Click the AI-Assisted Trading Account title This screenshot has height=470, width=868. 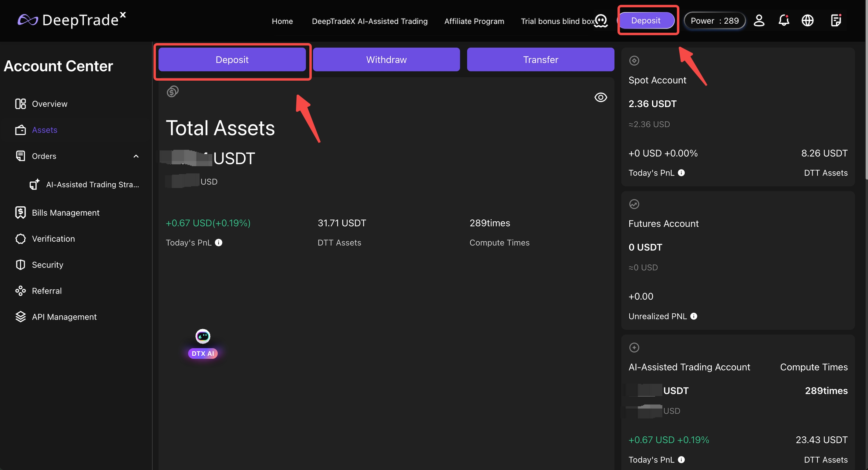pos(689,367)
